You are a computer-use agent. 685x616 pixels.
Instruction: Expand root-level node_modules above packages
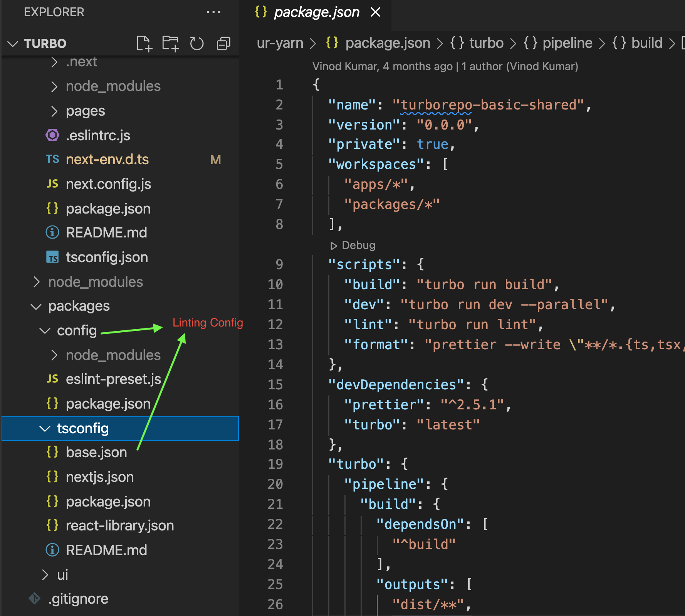pos(120,282)
